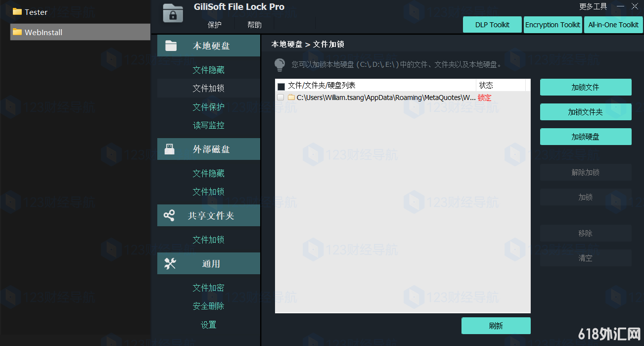Click the 加锁文件 button
This screenshot has height=346, width=644.
click(586, 87)
